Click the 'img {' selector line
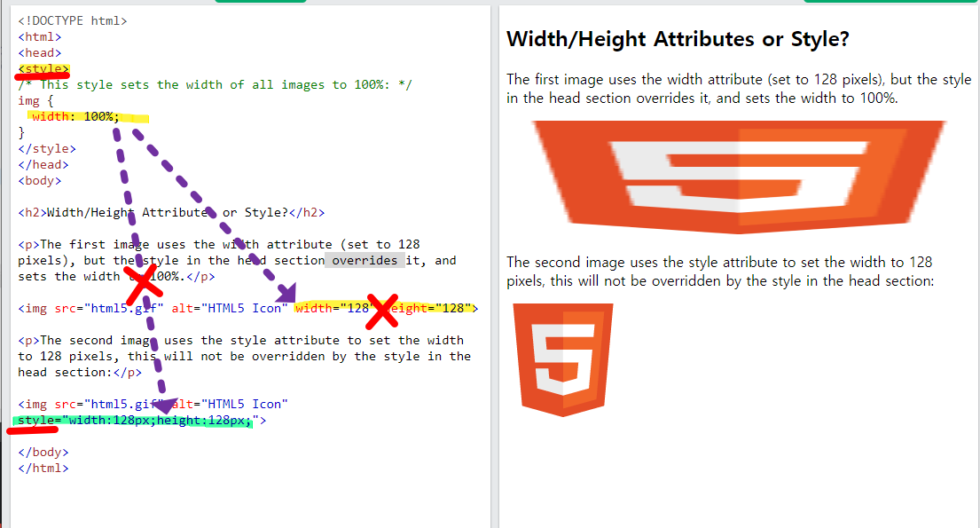Screen dimensions: 980x528 tap(35, 101)
